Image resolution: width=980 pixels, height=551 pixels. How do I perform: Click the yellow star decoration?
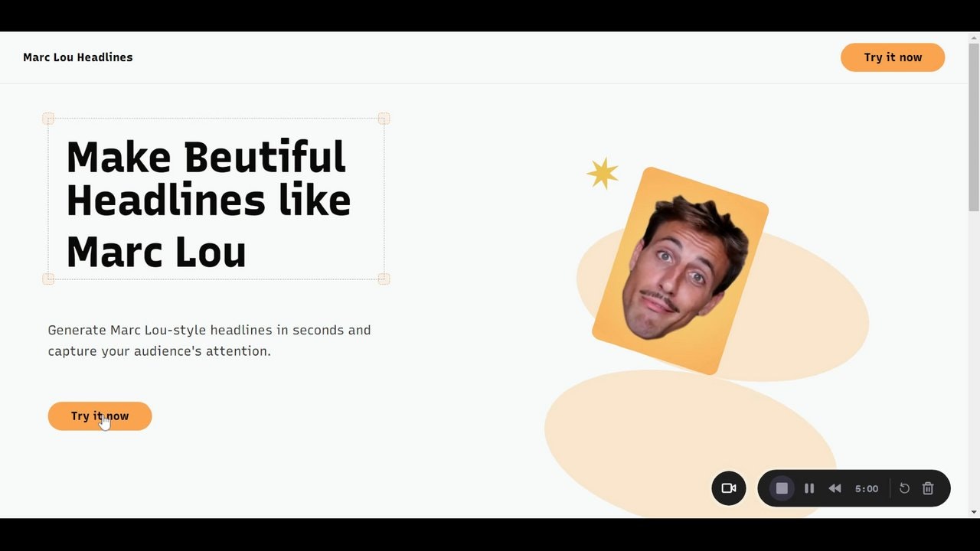[x=603, y=172]
